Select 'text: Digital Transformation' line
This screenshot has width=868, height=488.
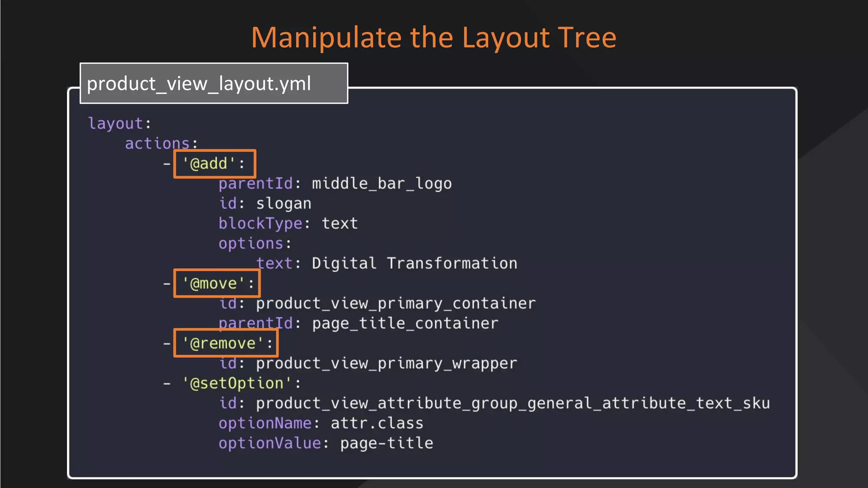pos(387,263)
